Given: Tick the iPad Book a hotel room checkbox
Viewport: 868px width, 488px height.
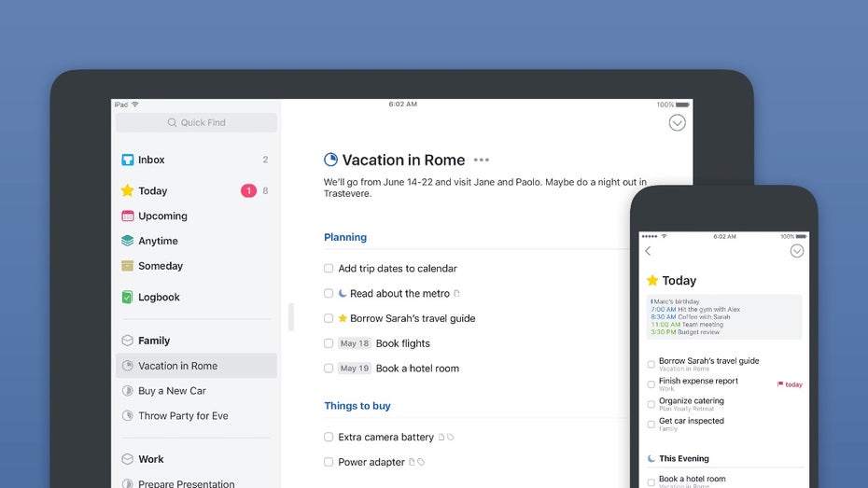Looking at the screenshot, I should click(x=329, y=369).
